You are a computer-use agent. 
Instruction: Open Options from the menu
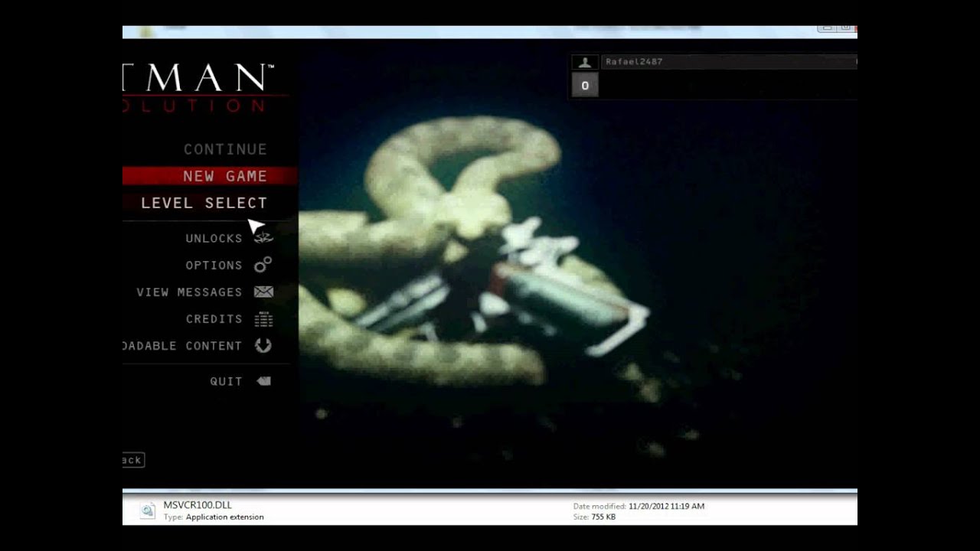(214, 266)
